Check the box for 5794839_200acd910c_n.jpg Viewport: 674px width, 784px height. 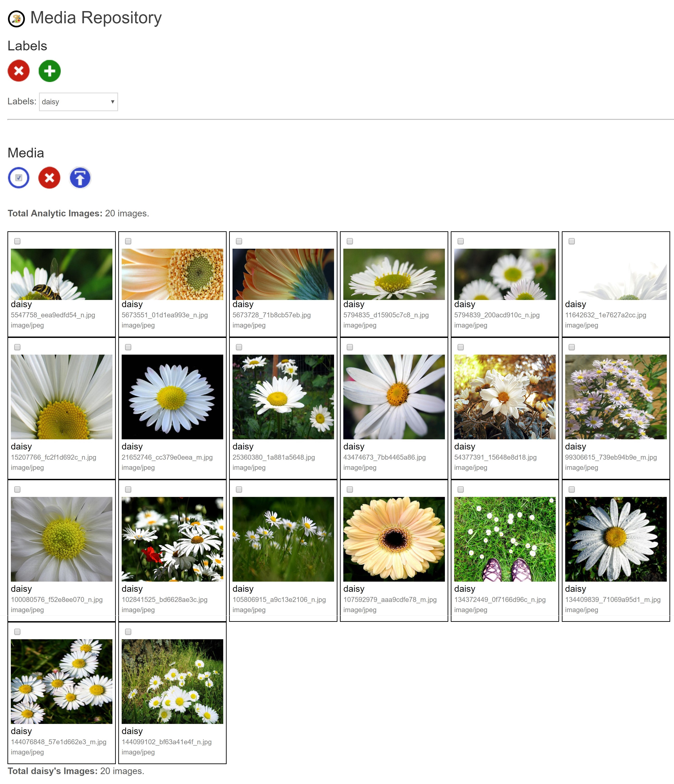[x=461, y=241]
